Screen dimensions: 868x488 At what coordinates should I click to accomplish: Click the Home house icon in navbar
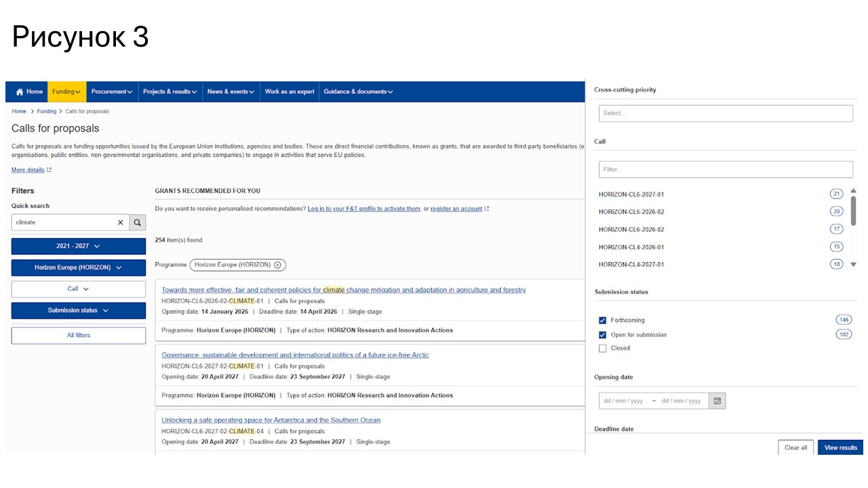20,92
